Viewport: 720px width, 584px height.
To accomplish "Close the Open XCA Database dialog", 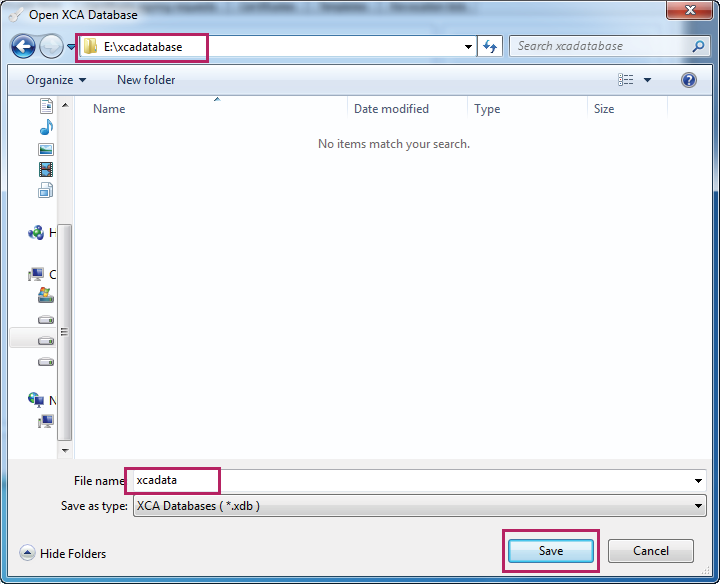I will [689, 10].
